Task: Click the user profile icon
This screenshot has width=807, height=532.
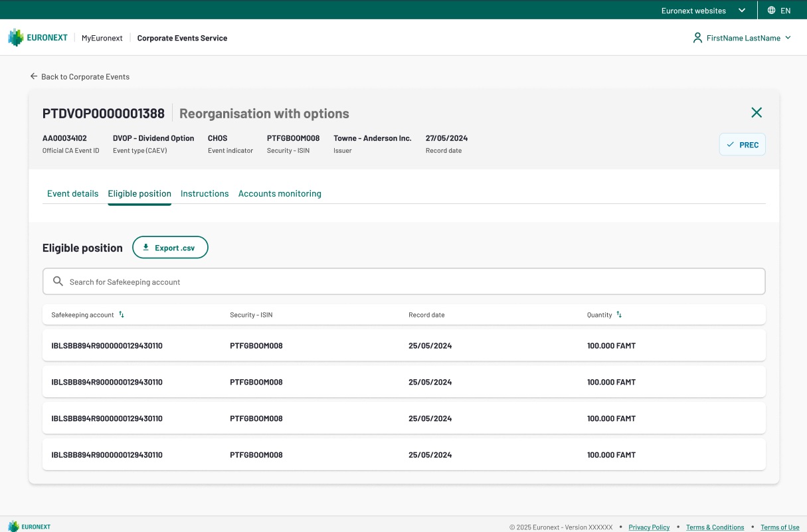Action: pos(697,38)
